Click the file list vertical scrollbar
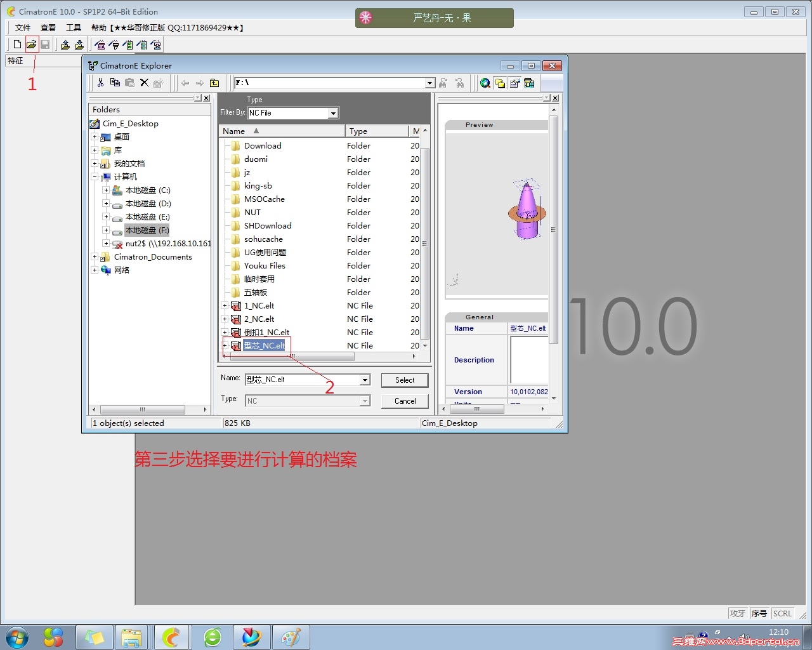Image resolution: width=812 pixels, height=650 pixels. point(425,237)
